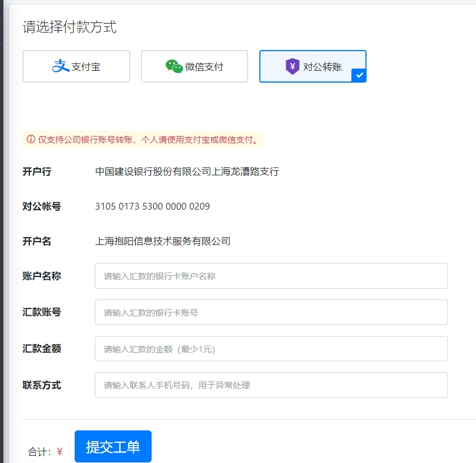Select the 对公转账 payment option label
This screenshot has height=463, width=476.
point(323,67)
